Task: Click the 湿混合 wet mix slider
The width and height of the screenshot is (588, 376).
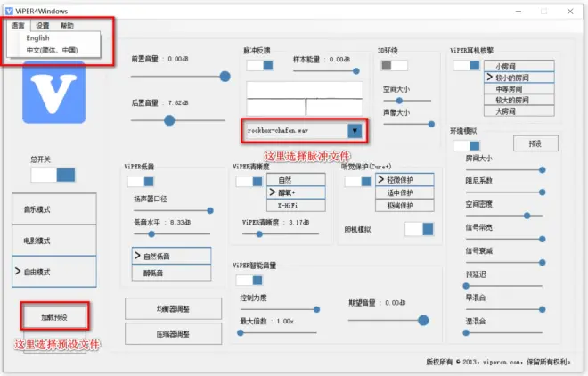Action: pos(502,332)
